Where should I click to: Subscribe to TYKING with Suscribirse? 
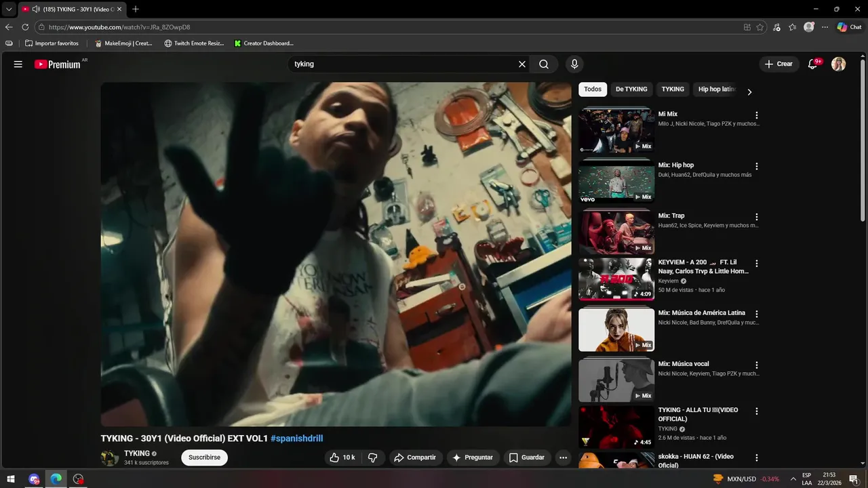tap(204, 457)
